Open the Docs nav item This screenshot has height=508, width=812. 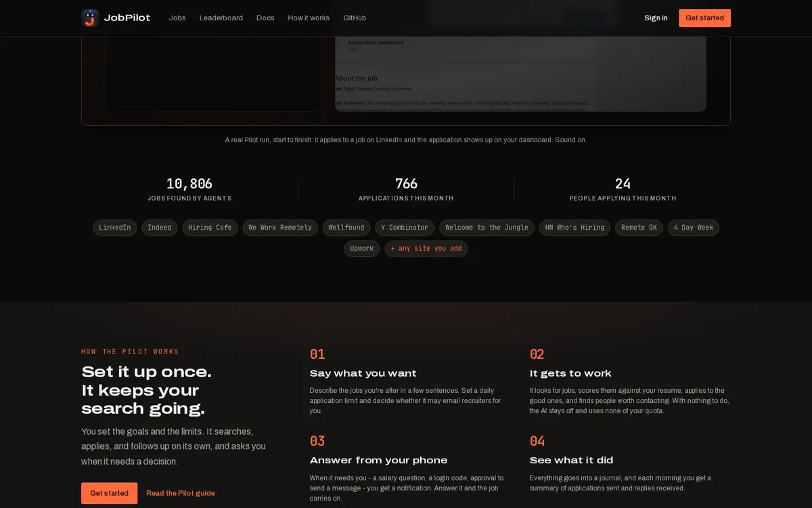(x=265, y=18)
